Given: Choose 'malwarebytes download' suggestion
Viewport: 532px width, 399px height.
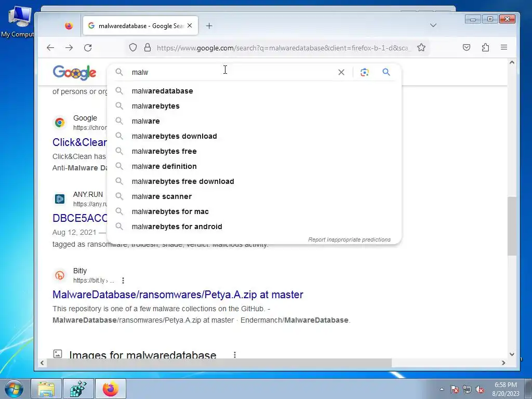Looking at the screenshot, I should (x=254, y=136).
